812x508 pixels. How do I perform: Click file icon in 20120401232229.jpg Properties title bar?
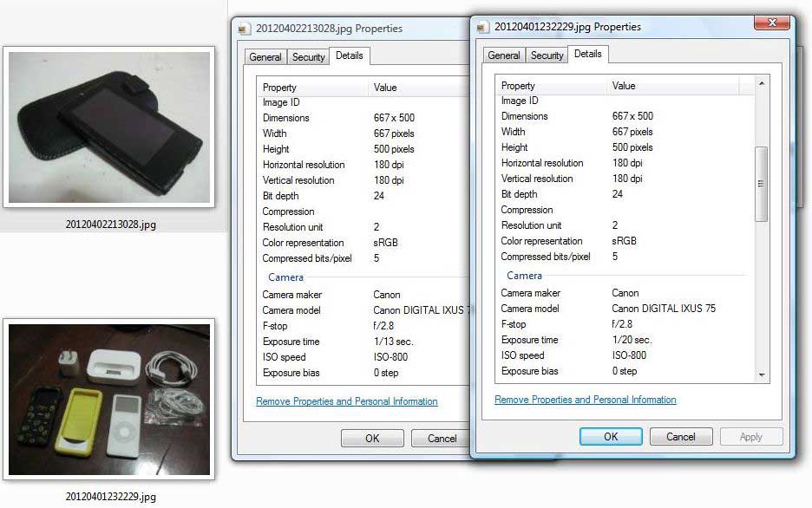click(x=484, y=27)
